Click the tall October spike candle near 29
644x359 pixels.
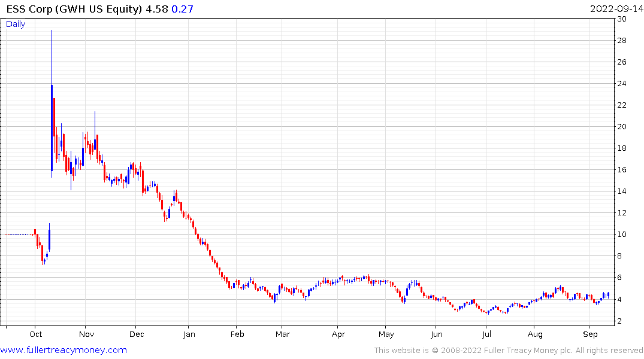pyautogui.click(x=52, y=104)
